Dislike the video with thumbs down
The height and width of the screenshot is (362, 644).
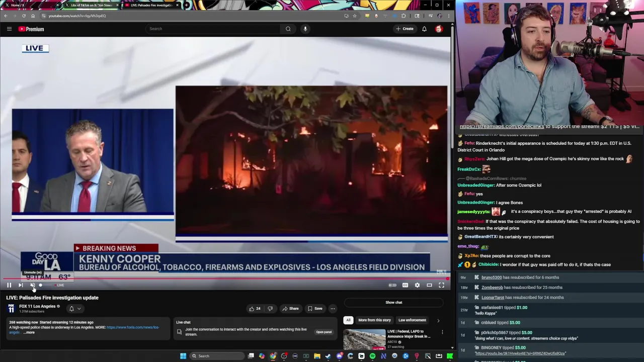(x=270, y=309)
